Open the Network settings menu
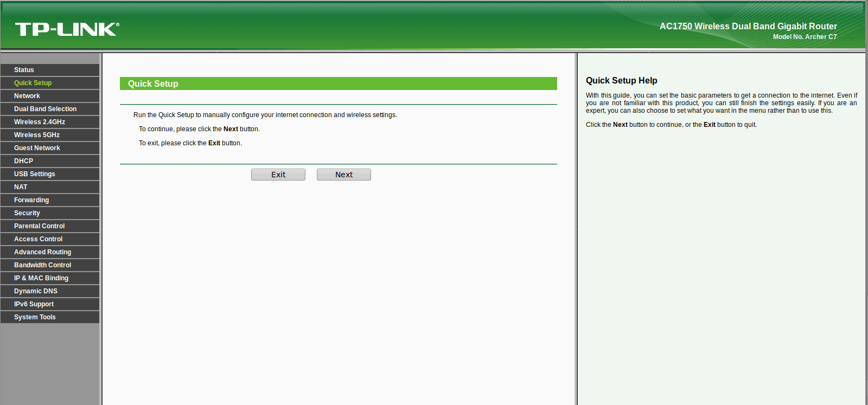This screenshot has height=405, width=868. [50, 96]
